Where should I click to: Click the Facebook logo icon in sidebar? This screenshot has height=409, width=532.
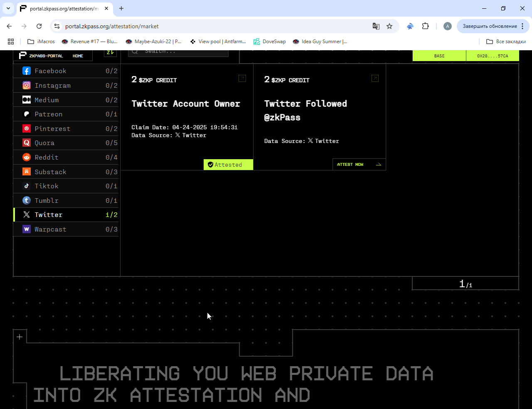coord(27,71)
